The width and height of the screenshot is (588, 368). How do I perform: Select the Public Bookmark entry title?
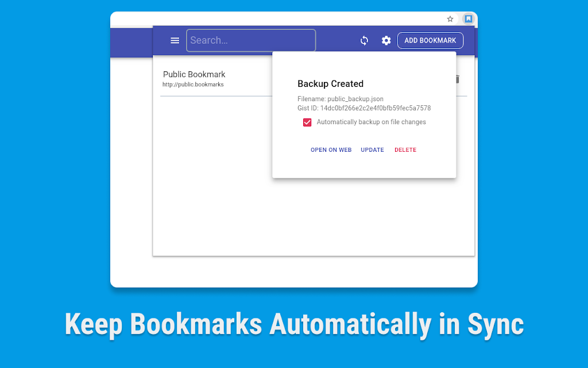pos(194,74)
